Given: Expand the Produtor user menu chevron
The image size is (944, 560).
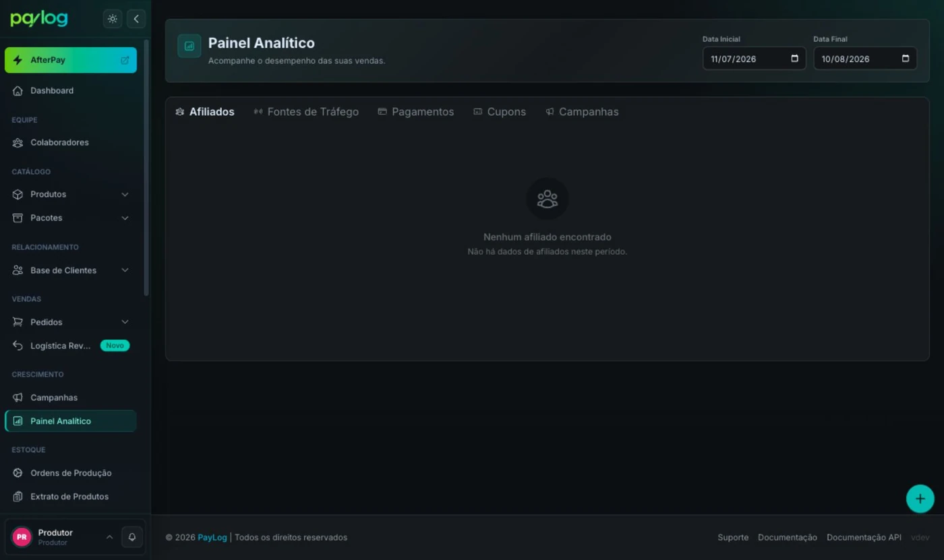Looking at the screenshot, I should point(109,537).
